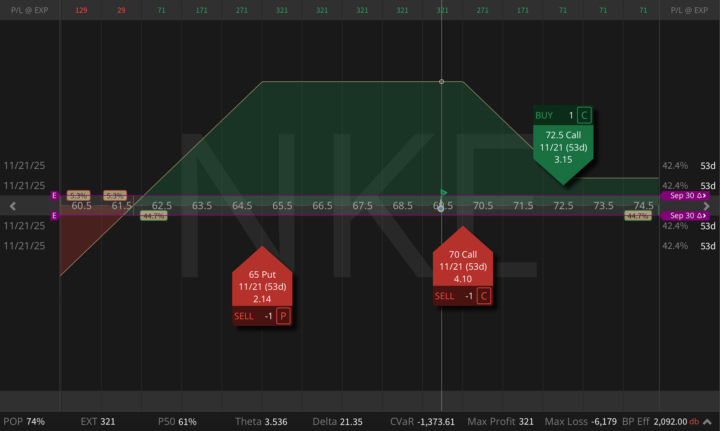Click the 64.5 price label on the axis
This screenshot has height=431, width=720.
[242, 206]
